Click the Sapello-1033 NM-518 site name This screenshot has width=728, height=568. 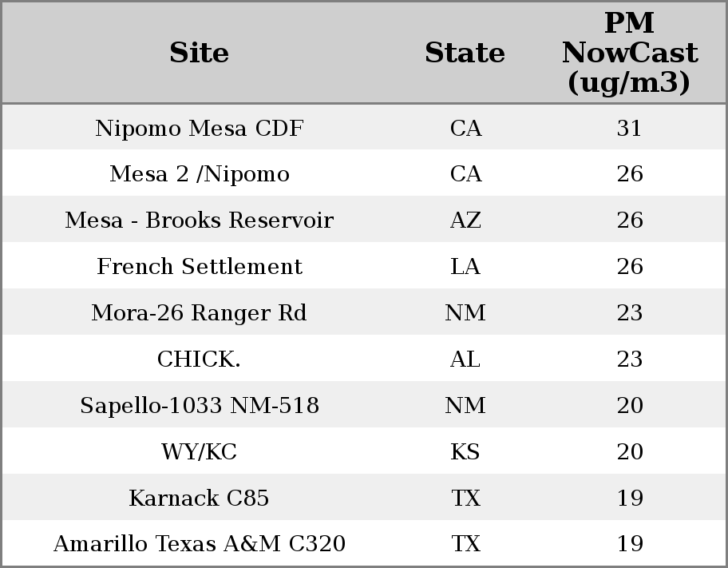[199, 406]
